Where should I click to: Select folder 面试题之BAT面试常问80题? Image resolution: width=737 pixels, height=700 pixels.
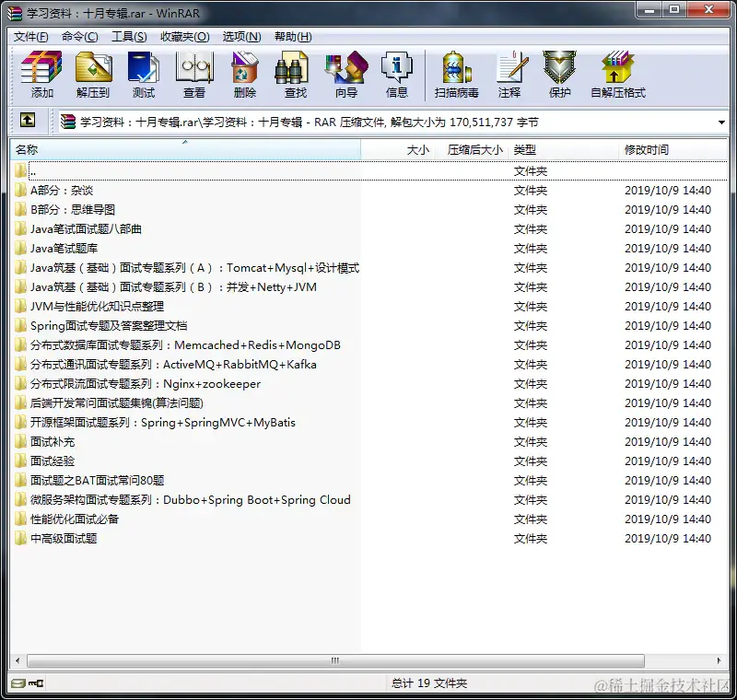pyautogui.click(x=98, y=480)
